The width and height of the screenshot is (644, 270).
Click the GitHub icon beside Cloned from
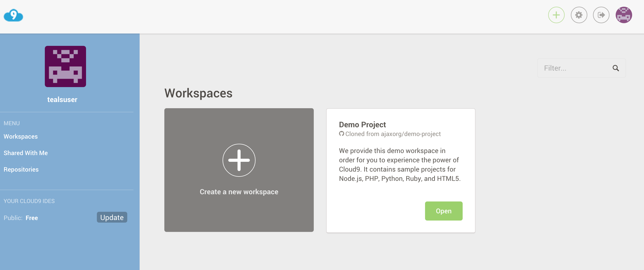click(342, 134)
